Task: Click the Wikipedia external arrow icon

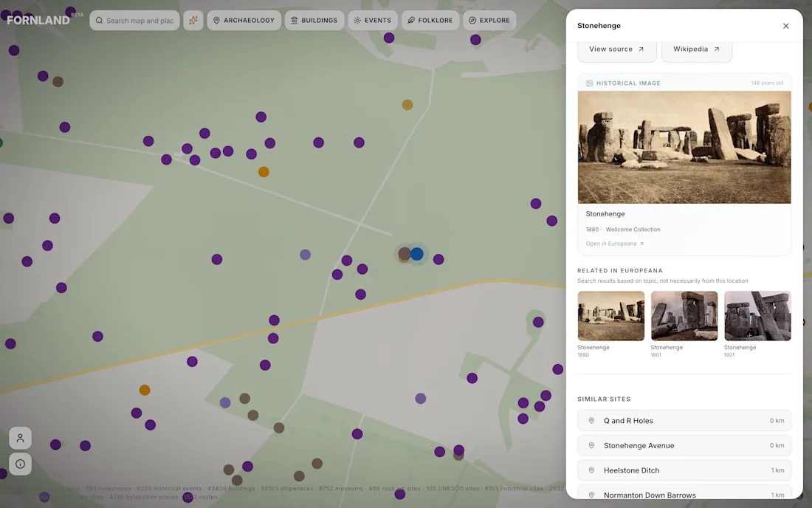Action: (x=717, y=49)
